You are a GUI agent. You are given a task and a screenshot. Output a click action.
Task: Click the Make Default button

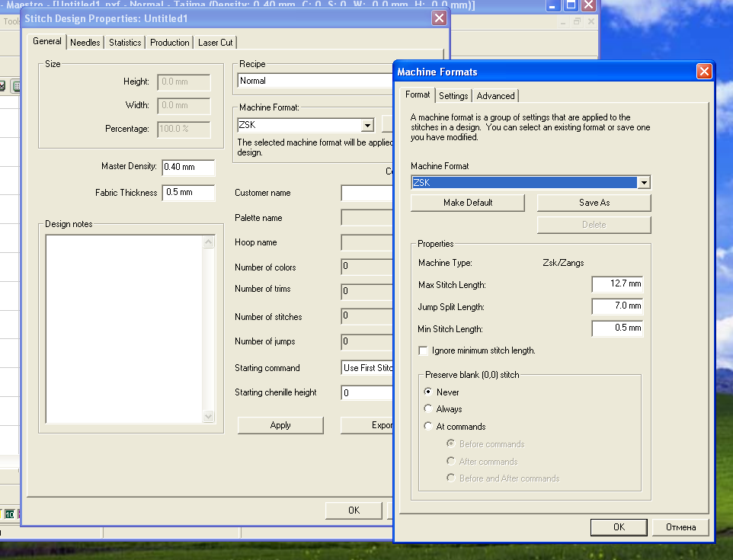468,203
